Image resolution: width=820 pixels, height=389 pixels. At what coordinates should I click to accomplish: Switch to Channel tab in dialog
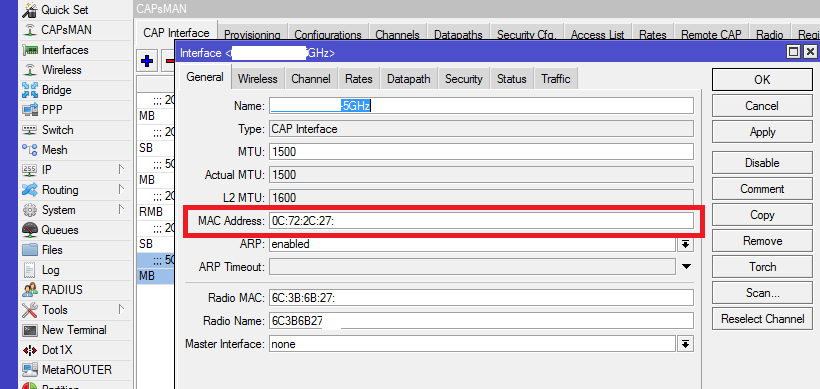click(x=311, y=79)
